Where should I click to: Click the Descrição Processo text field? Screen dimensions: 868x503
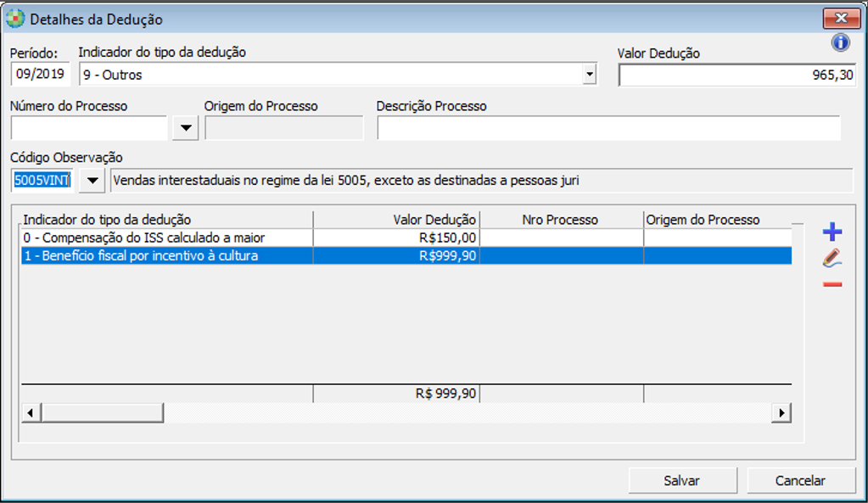point(608,128)
